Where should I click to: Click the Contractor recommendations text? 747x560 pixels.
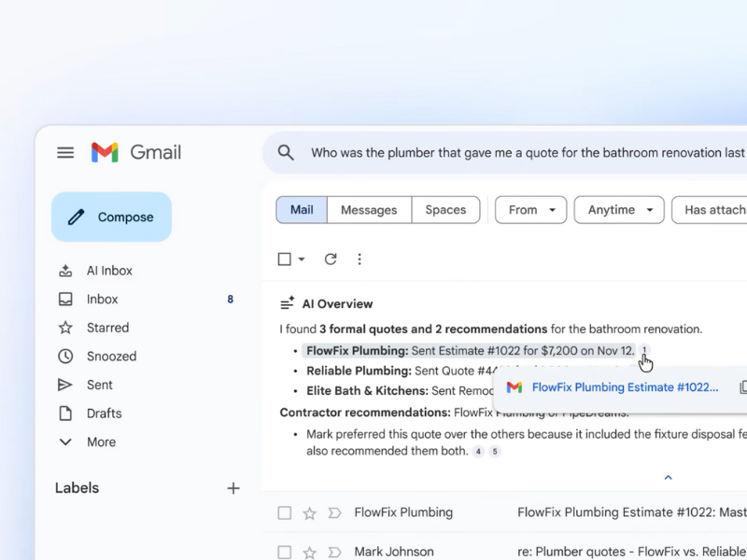point(365,413)
